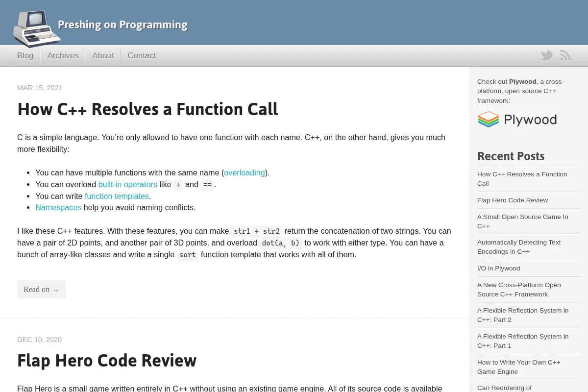Open sidebar post 'Automatically Detecting Text Encodings in C++'
Screen dimensions: 588x392
pos(519,247)
